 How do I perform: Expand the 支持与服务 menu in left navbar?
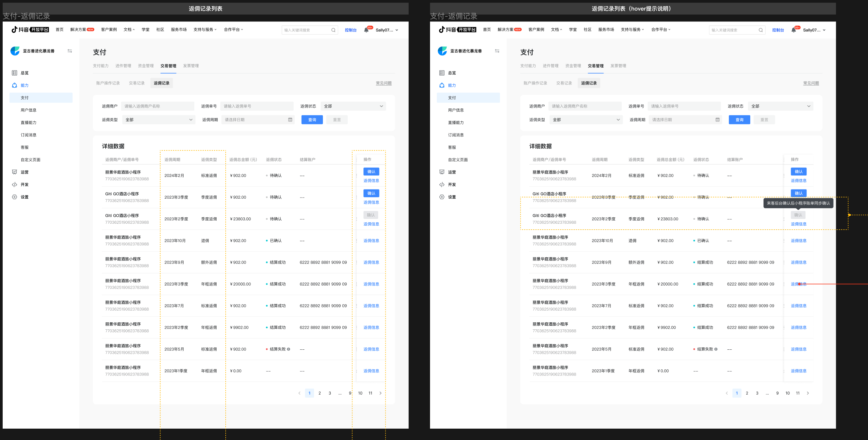(x=205, y=30)
